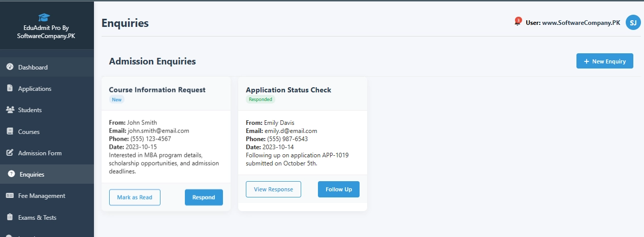Click the MBA program details message text

[164, 163]
